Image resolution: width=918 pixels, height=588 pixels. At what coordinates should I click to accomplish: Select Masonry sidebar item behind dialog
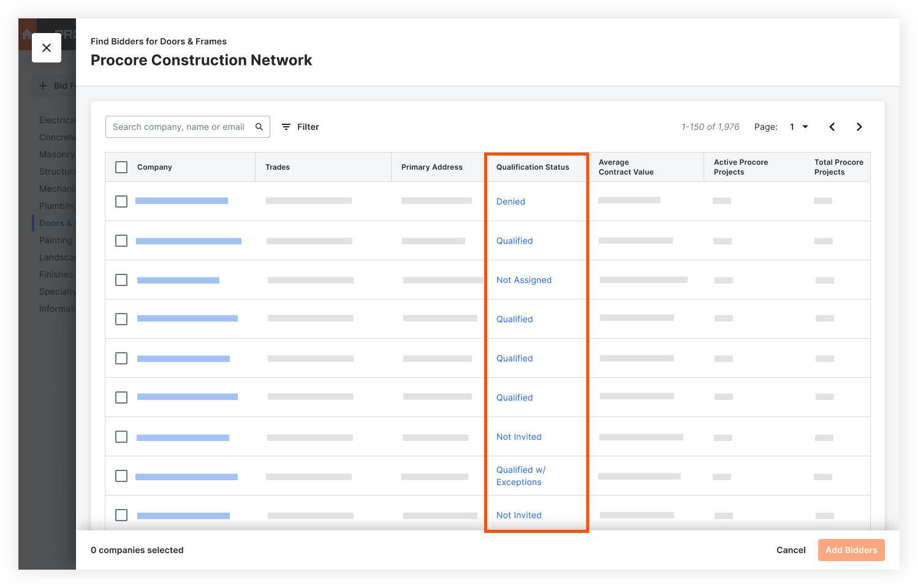(x=56, y=154)
